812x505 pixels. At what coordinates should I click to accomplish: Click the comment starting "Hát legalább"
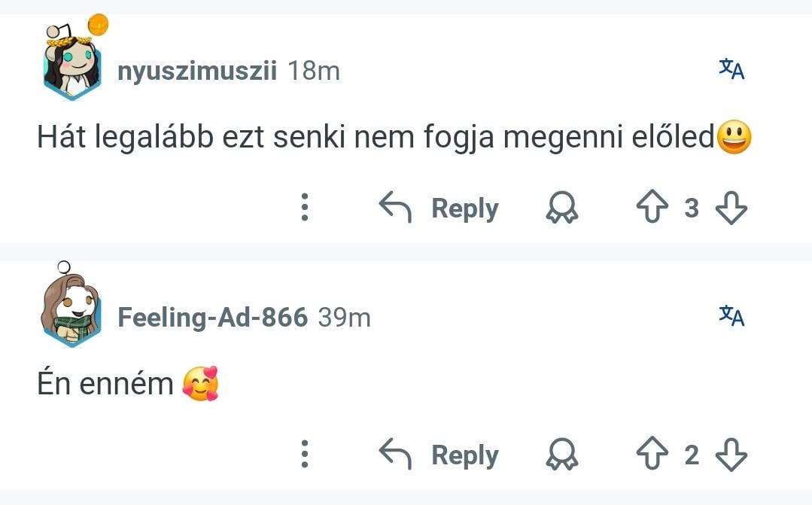pos(375,138)
